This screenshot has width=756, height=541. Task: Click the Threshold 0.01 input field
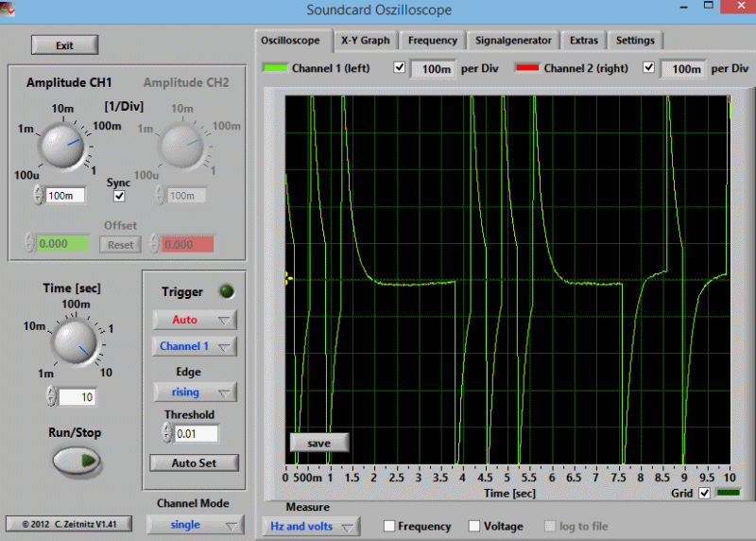(196, 433)
